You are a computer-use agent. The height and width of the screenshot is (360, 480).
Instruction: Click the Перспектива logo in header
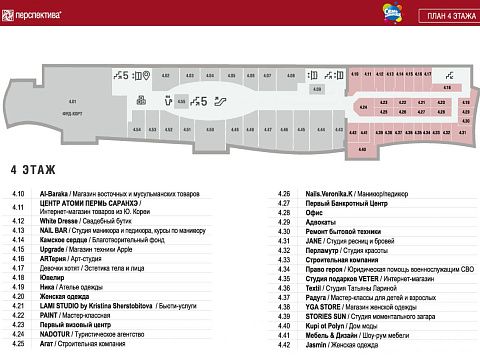[x=31, y=15]
